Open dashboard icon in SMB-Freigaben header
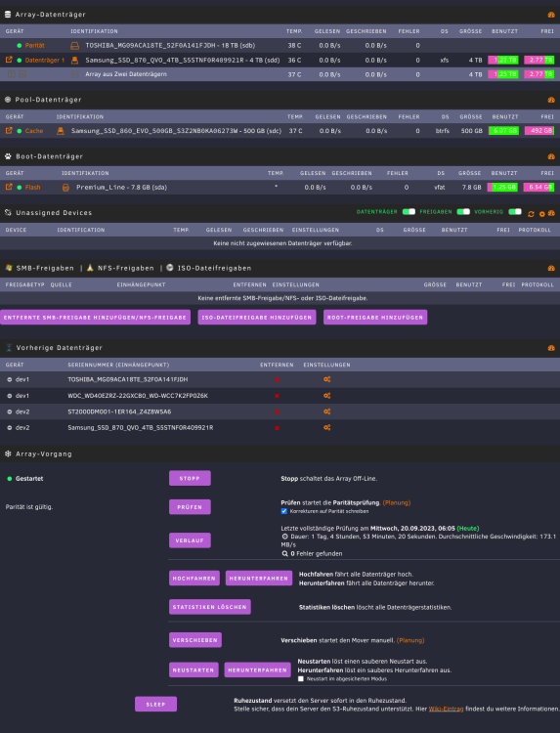This screenshot has width=560, height=733. [x=551, y=269]
